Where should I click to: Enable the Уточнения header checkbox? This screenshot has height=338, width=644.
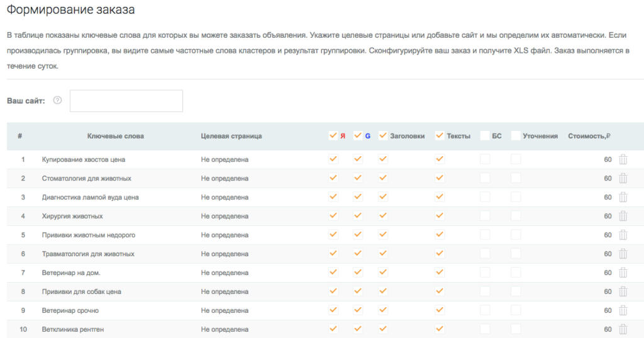(516, 135)
